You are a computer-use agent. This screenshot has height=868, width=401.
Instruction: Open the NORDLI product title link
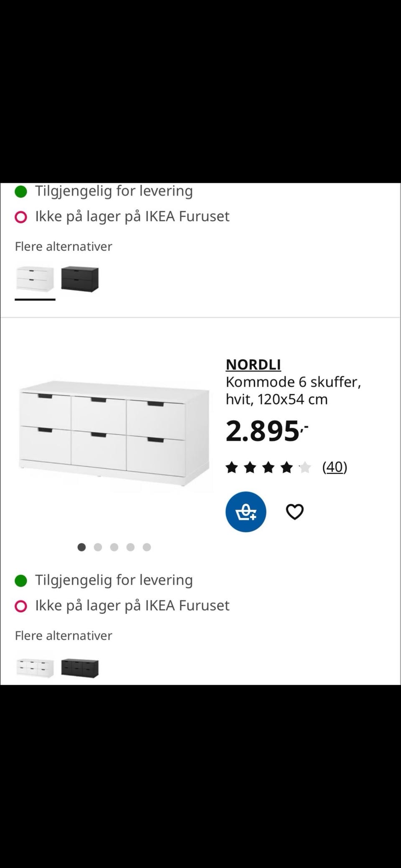[253, 365]
